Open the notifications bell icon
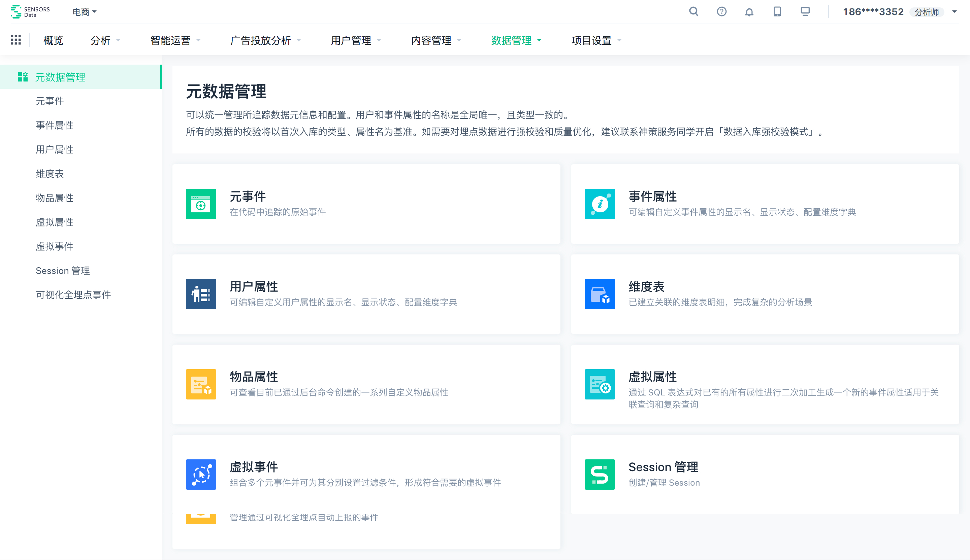 tap(749, 12)
